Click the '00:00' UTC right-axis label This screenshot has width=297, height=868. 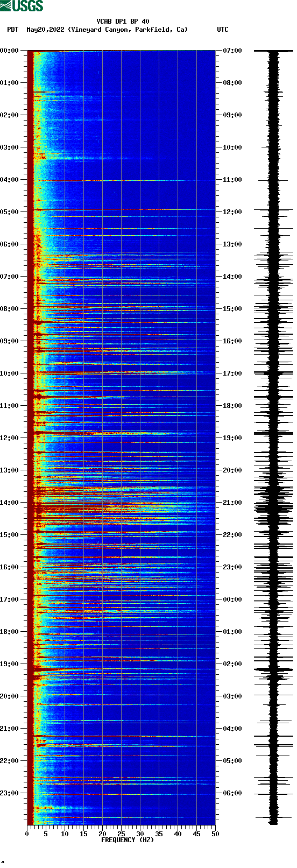tap(232, 599)
